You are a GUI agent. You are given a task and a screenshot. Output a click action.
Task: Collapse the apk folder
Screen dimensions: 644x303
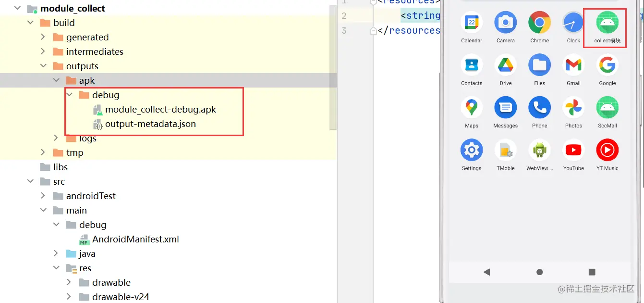click(56, 81)
